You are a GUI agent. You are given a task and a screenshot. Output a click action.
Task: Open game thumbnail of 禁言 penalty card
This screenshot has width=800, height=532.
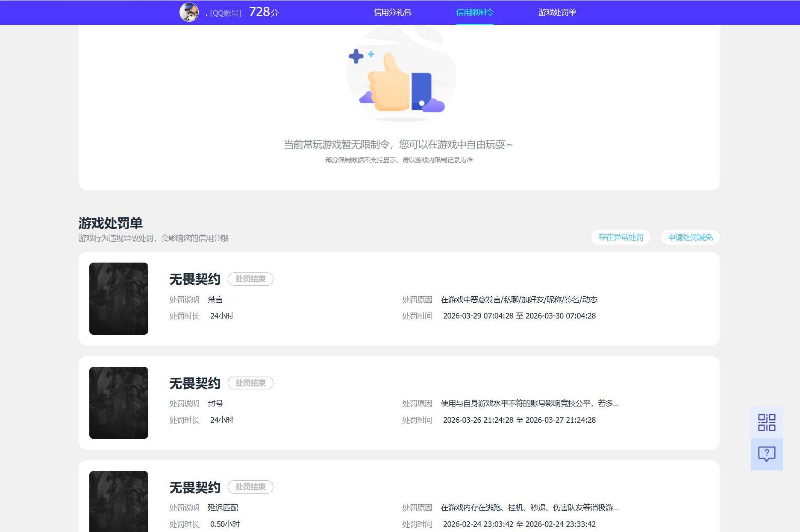(119, 298)
